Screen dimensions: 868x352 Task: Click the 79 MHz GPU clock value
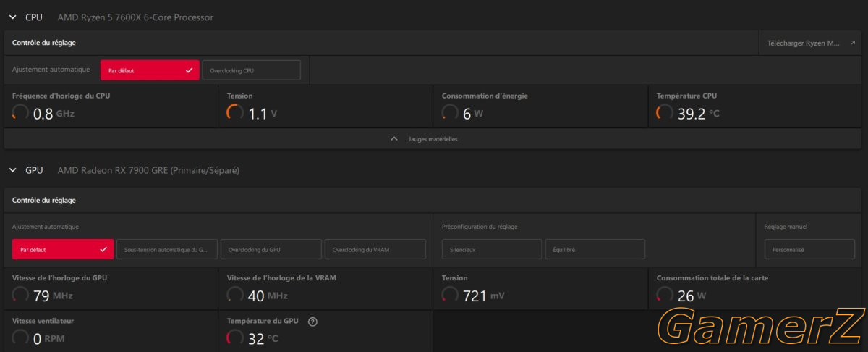click(x=53, y=296)
